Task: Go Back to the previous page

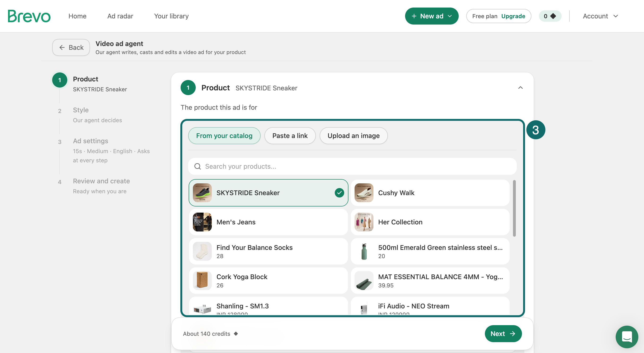Action: point(71,47)
